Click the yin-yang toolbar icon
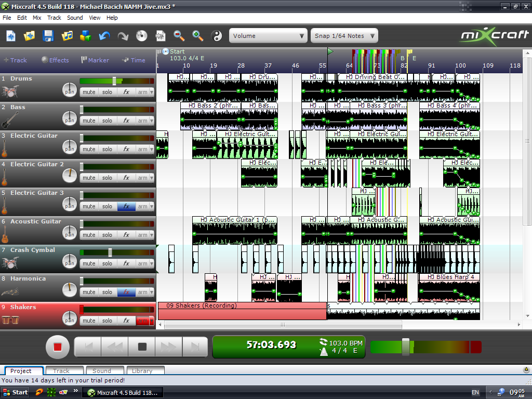 pos(217,36)
